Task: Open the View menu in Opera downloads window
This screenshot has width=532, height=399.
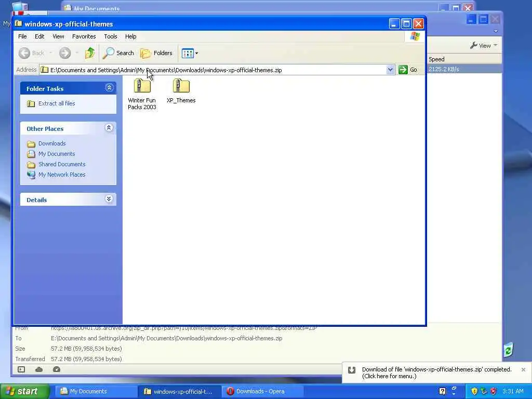Action: 484,46
